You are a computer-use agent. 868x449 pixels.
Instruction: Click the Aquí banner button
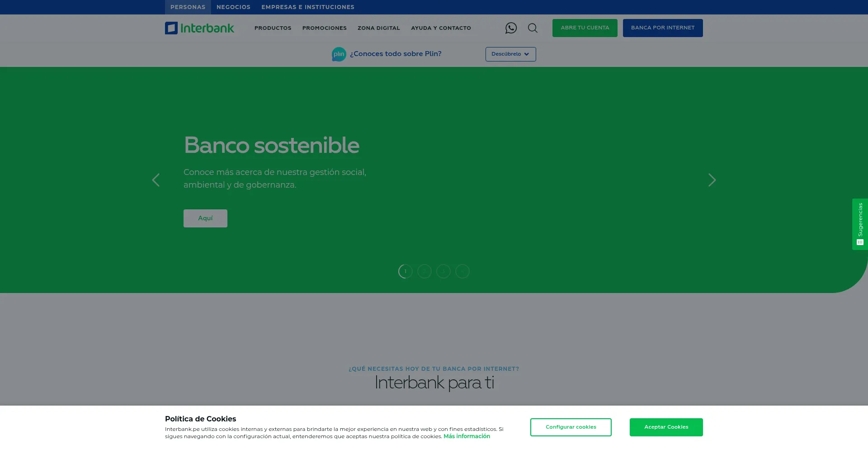point(205,218)
